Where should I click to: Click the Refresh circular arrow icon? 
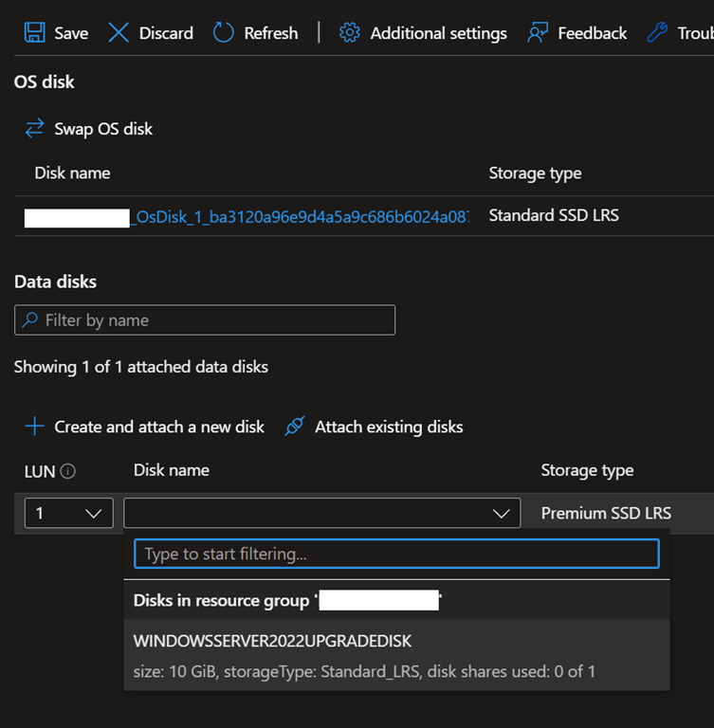(224, 33)
